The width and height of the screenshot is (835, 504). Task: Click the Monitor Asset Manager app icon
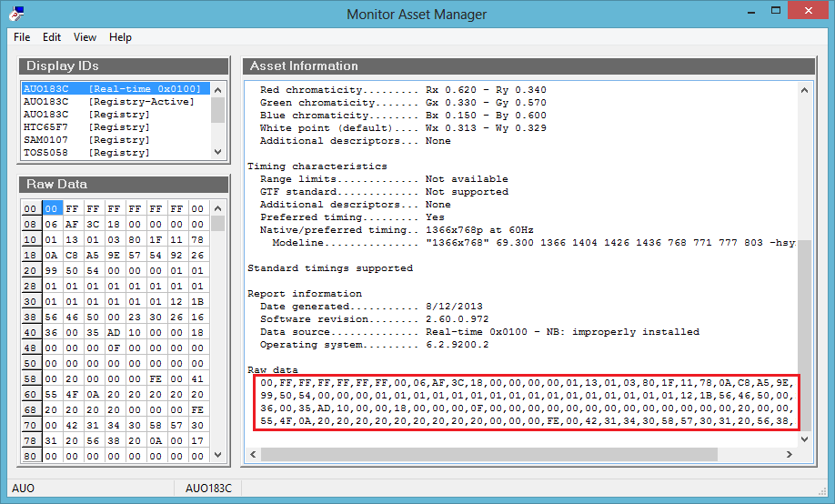tap(16, 14)
